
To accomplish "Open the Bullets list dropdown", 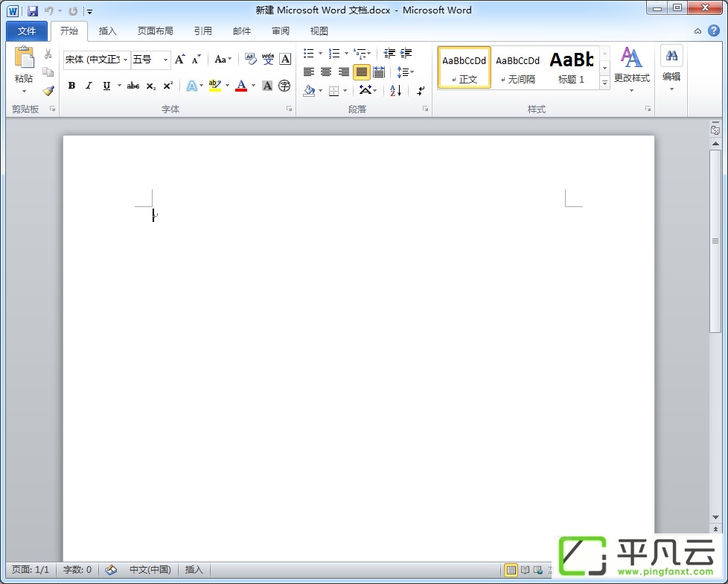I will point(320,53).
